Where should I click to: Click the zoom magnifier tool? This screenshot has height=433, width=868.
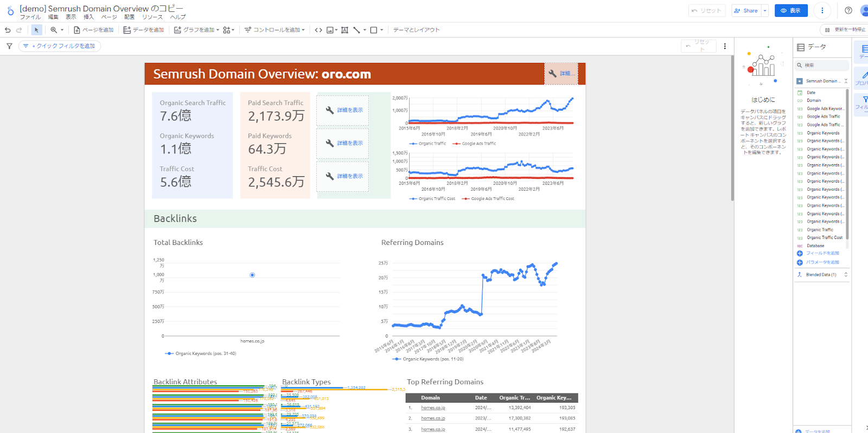click(x=54, y=30)
